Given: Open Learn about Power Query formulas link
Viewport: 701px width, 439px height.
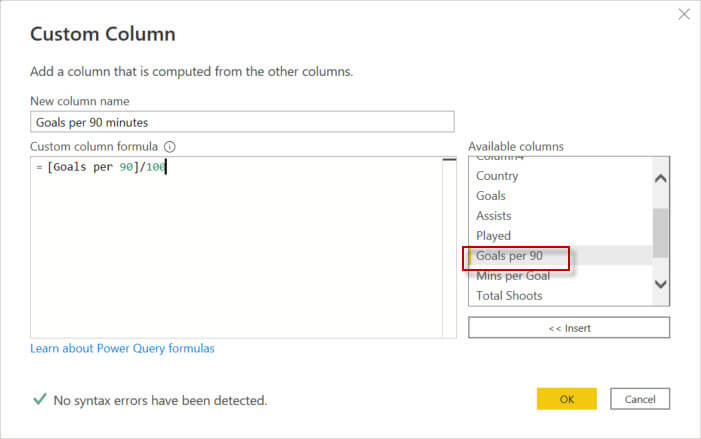Looking at the screenshot, I should 122,348.
